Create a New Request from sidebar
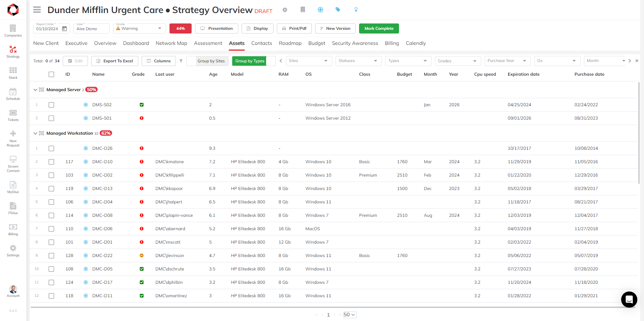 [13, 138]
